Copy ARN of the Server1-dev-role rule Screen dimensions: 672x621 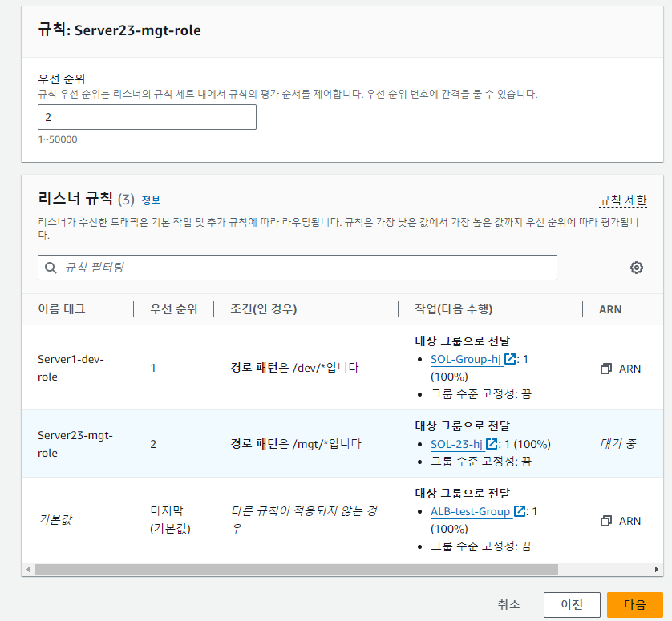621,369
